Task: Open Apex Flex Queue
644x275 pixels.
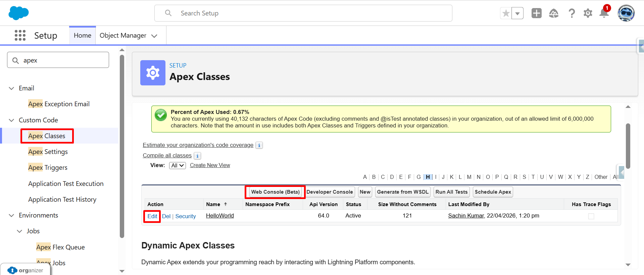Action: (x=60, y=247)
